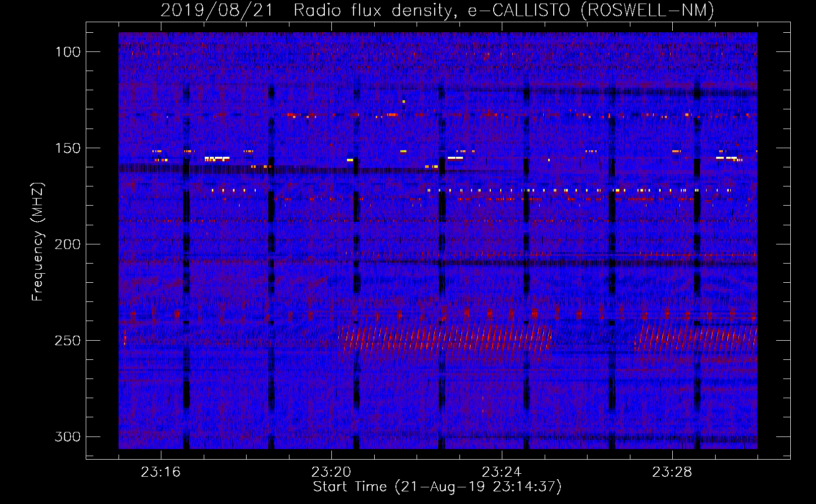816x504 pixels.
Task: Click the 200 frequency tick label
Action: [68, 244]
